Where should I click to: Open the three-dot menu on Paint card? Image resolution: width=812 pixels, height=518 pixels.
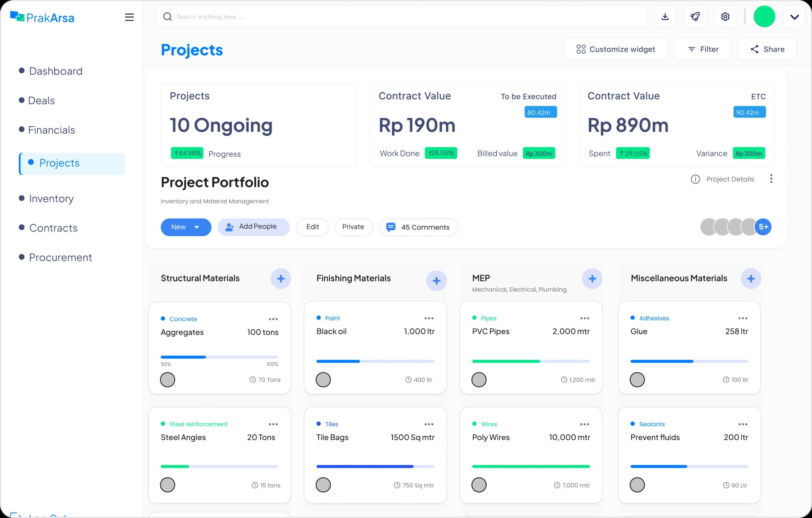429,318
